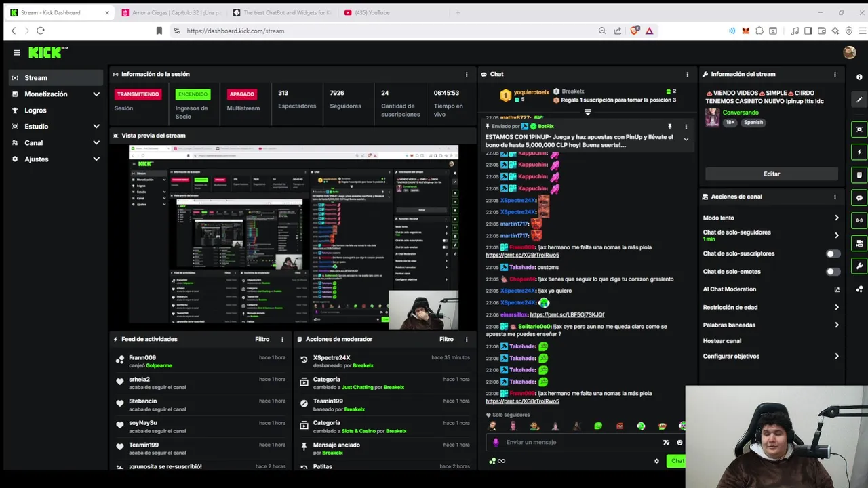Click the KICK logo
The height and width of the screenshot is (488, 868).
click(47, 52)
